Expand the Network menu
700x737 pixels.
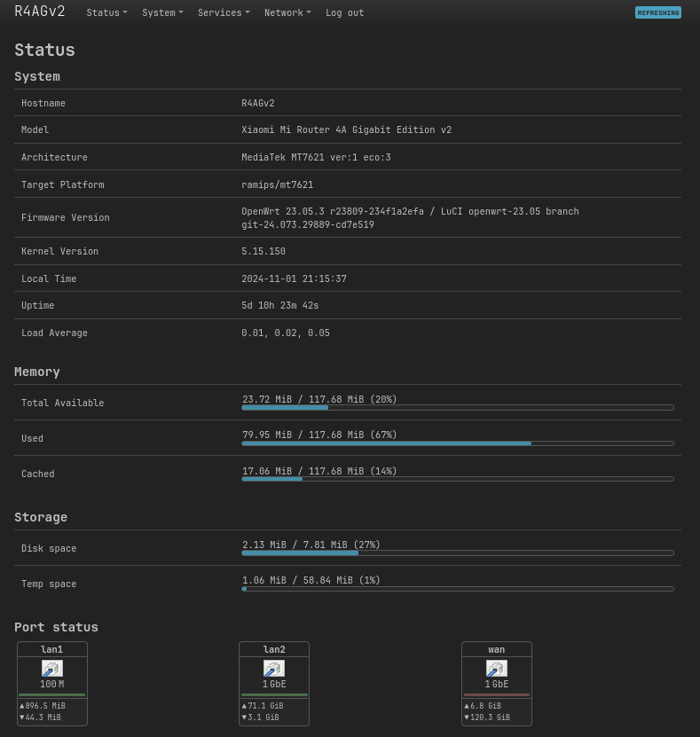[287, 12]
